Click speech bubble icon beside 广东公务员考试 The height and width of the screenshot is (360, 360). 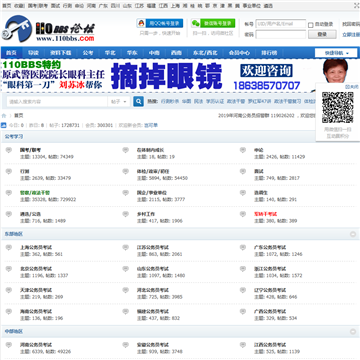(243, 248)
